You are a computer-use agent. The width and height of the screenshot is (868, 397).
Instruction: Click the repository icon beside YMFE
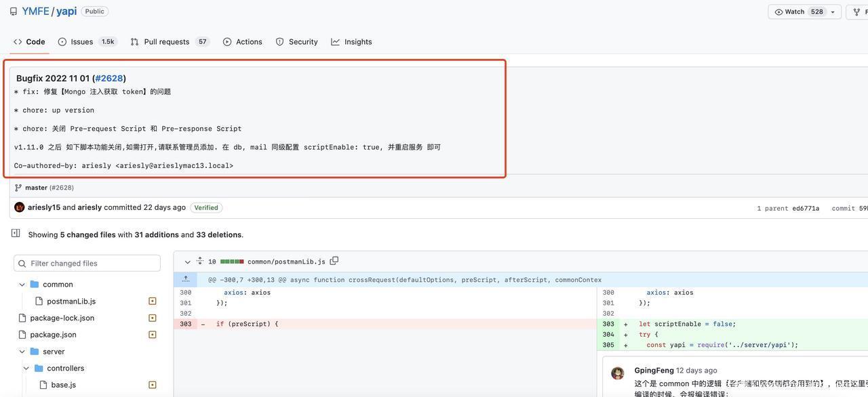[x=13, y=12]
